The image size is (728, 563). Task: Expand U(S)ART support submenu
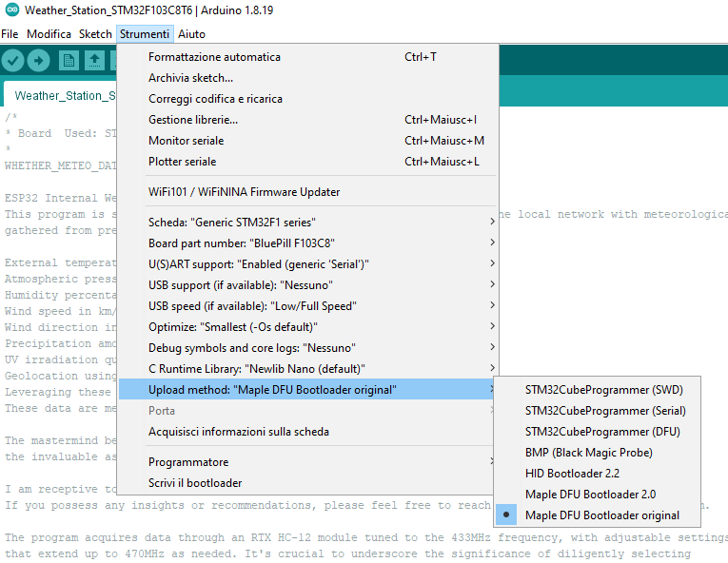pyautogui.click(x=307, y=264)
